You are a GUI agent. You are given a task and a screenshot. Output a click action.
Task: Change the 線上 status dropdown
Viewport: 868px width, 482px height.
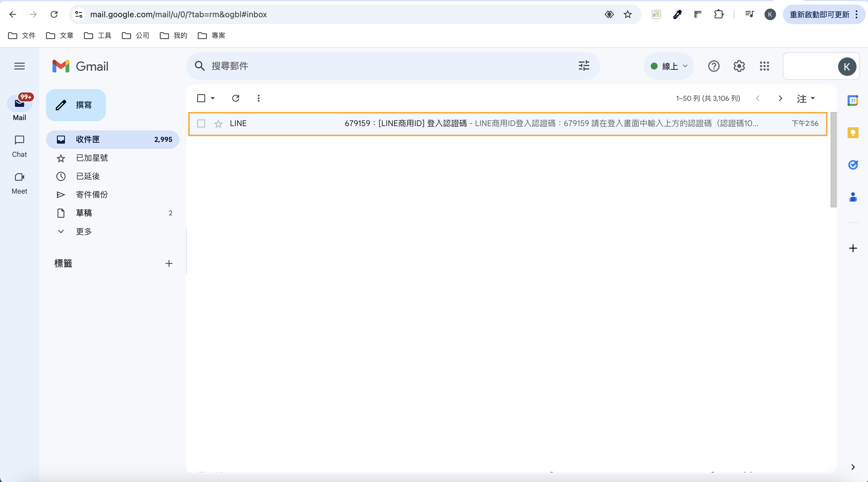click(x=669, y=66)
